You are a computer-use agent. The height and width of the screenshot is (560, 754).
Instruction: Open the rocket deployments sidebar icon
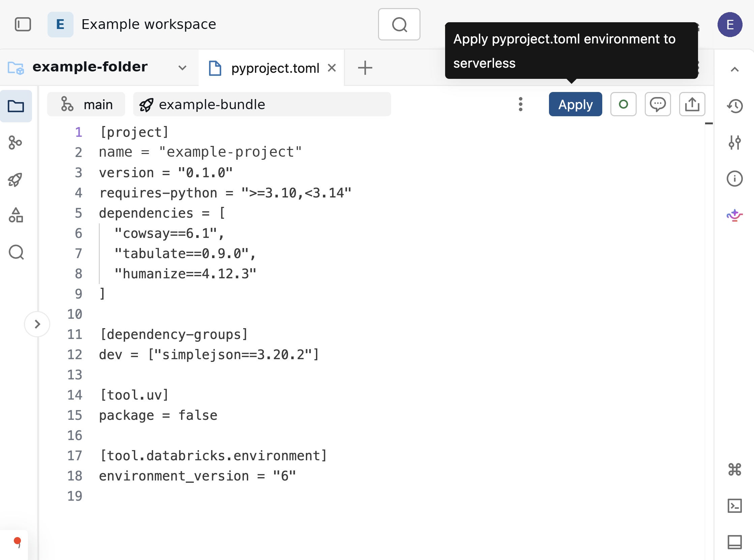click(x=15, y=179)
